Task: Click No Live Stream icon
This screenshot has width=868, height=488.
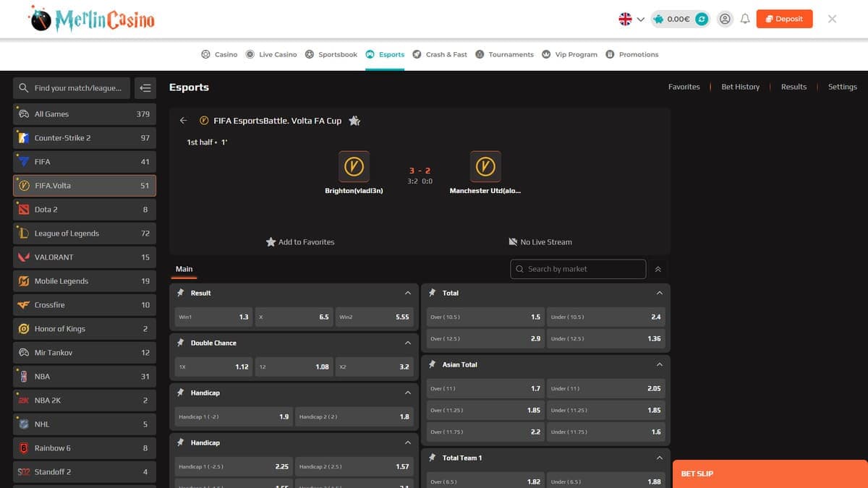Action: (x=514, y=242)
